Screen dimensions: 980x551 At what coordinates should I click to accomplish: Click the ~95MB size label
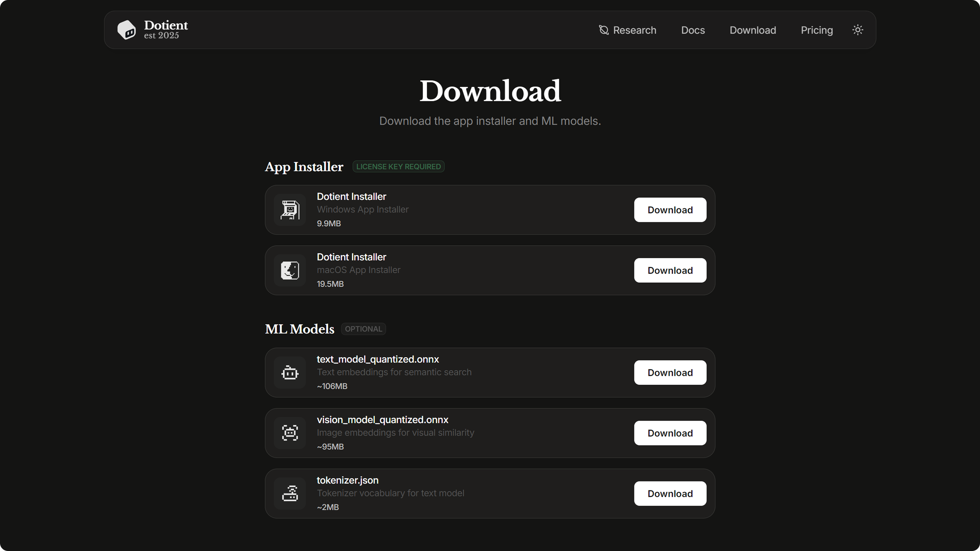click(x=330, y=447)
